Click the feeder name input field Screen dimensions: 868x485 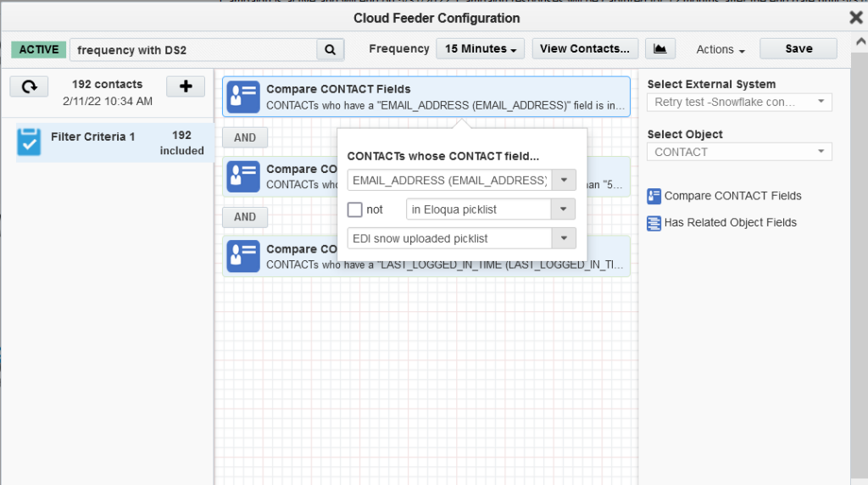193,50
